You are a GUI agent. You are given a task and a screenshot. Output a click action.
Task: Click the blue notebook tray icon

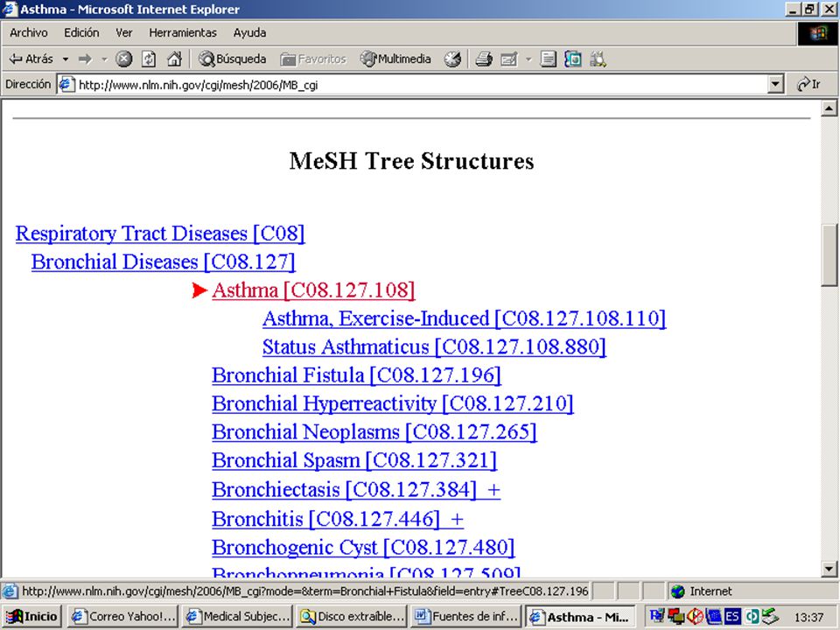click(x=714, y=617)
